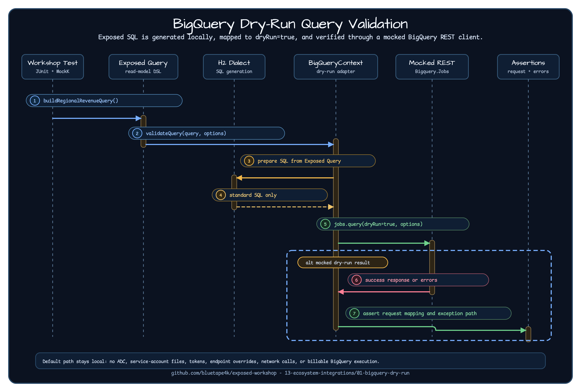Click the 'alt mocked dry-run result' tag
Image resolution: width=581 pixels, height=392 pixels.
click(342, 263)
